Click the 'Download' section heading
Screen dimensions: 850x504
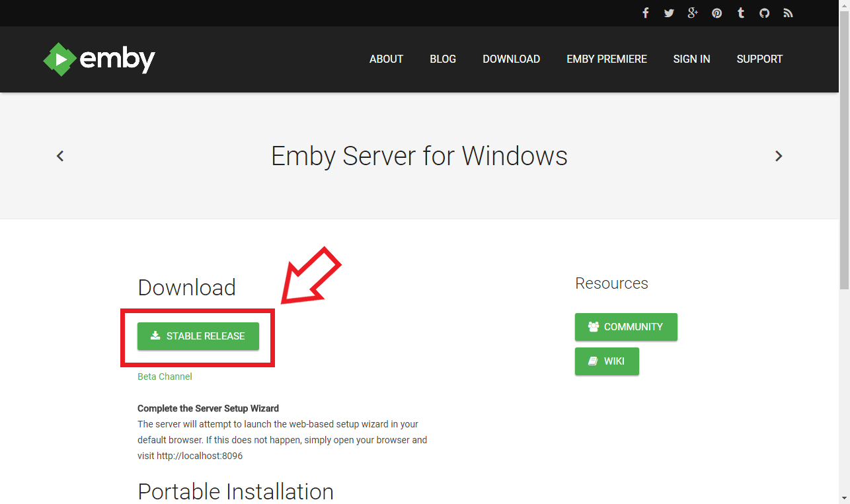click(x=186, y=287)
